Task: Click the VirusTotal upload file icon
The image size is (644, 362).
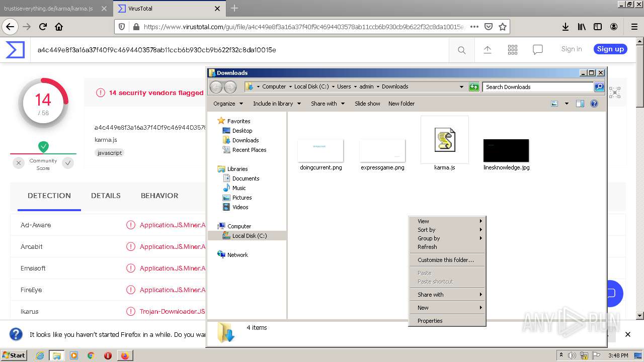Action: tap(487, 50)
